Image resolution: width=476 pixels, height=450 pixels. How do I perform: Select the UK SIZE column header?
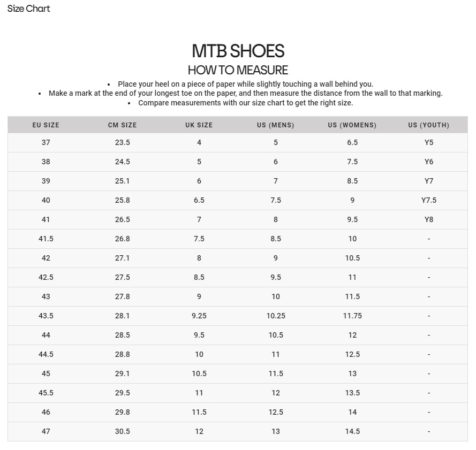(199, 125)
